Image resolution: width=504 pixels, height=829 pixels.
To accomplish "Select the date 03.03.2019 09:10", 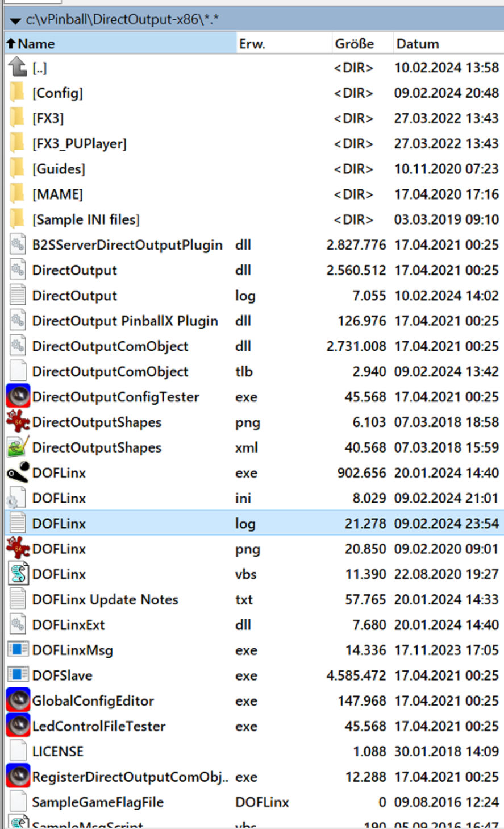I will (x=447, y=219).
